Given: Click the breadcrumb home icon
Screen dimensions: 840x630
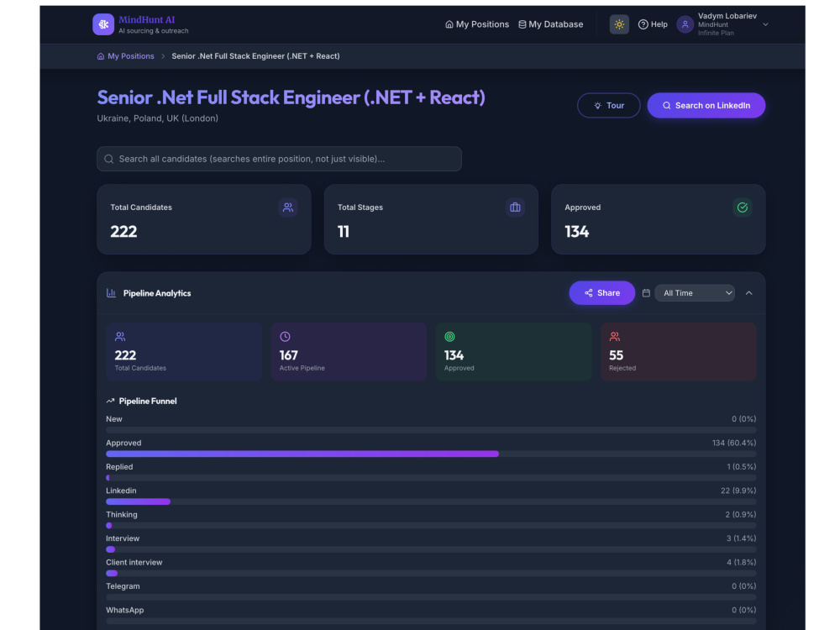Looking at the screenshot, I should [101, 55].
